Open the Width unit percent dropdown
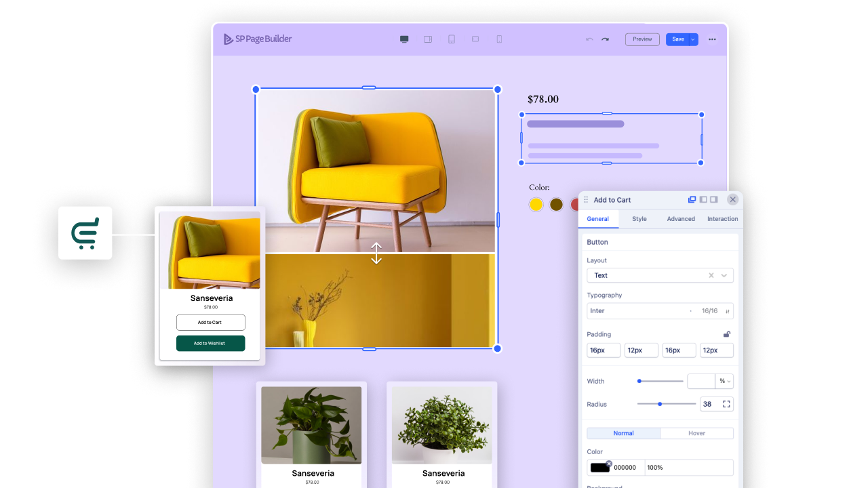 pos(725,382)
